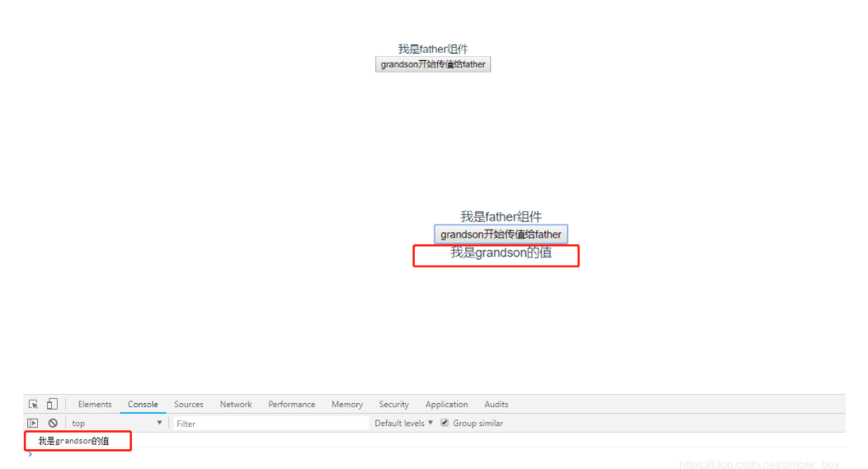This screenshot has height=469, width=868.
Task: Expand the top context dropdown
Action: 117,423
